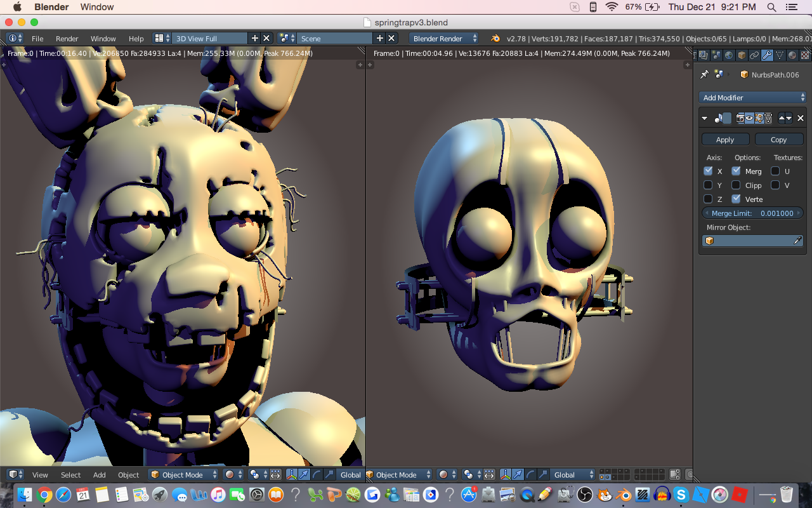Open Blender Render engine dropdown
The height and width of the screenshot is (508, 812).
(444, 39)
